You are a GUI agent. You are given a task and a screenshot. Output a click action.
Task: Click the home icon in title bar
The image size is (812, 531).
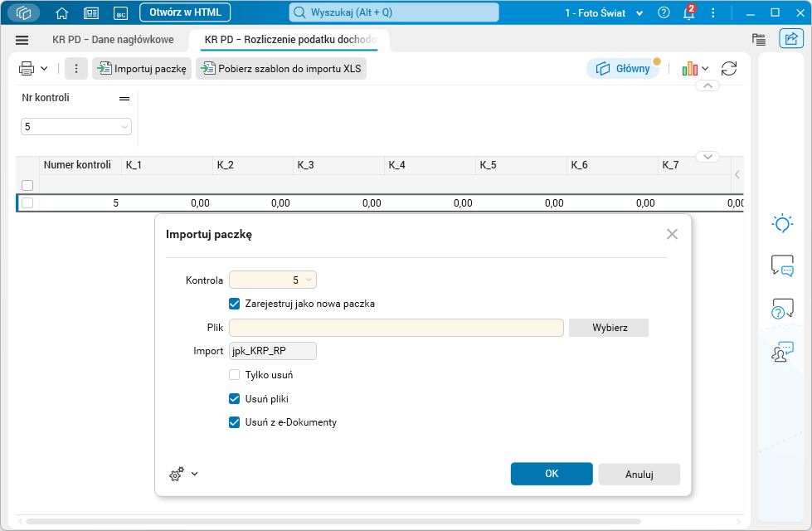[61, 13]
